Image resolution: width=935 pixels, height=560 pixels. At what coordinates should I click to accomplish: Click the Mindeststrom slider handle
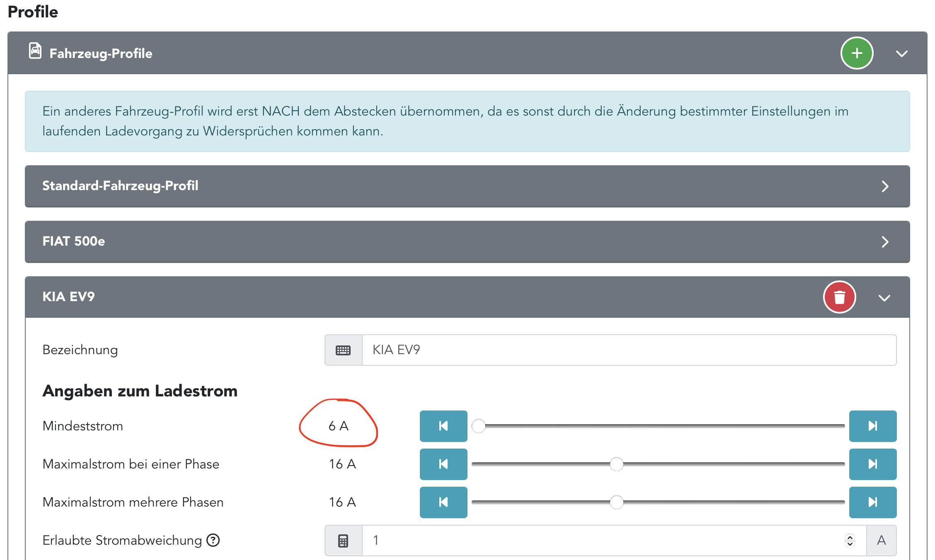tap(479, 426)
